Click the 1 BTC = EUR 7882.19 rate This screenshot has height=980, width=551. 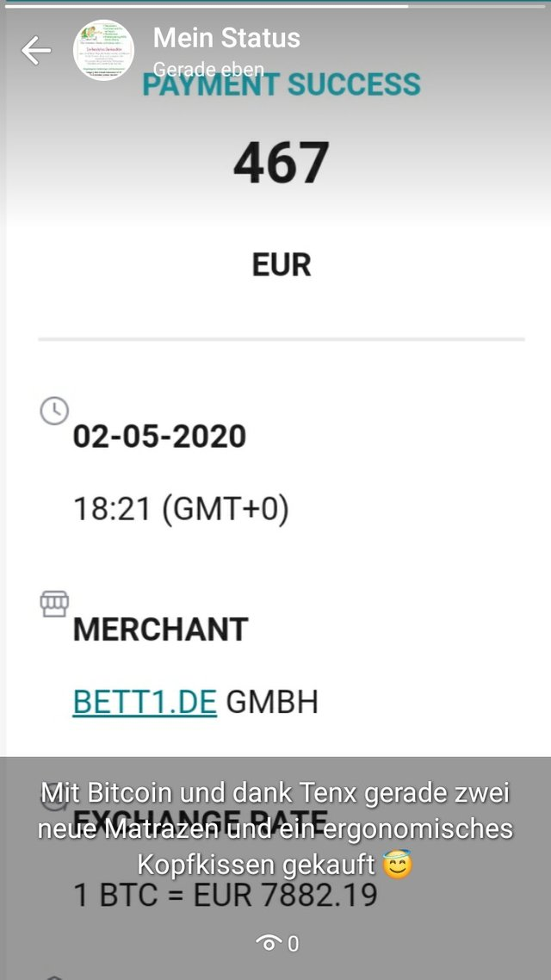[x=226, y=895]
